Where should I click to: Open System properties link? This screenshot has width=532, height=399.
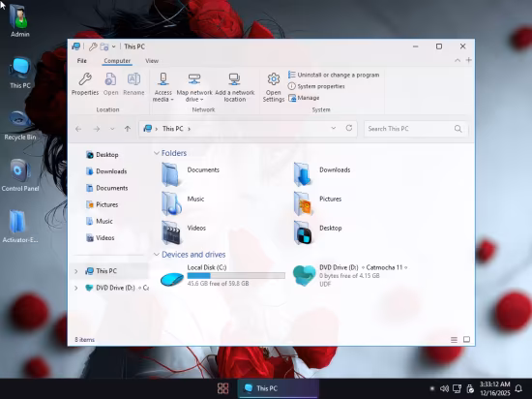tap(316, 86)
